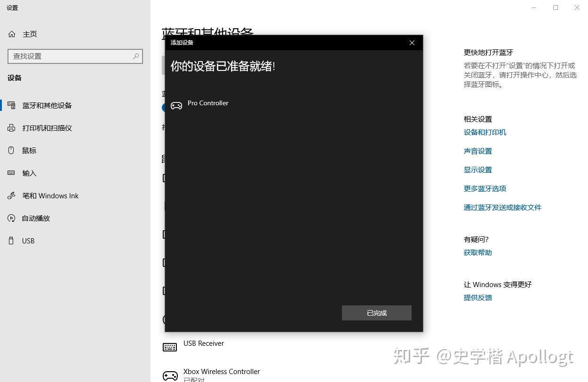Open USB settings page

28,241
